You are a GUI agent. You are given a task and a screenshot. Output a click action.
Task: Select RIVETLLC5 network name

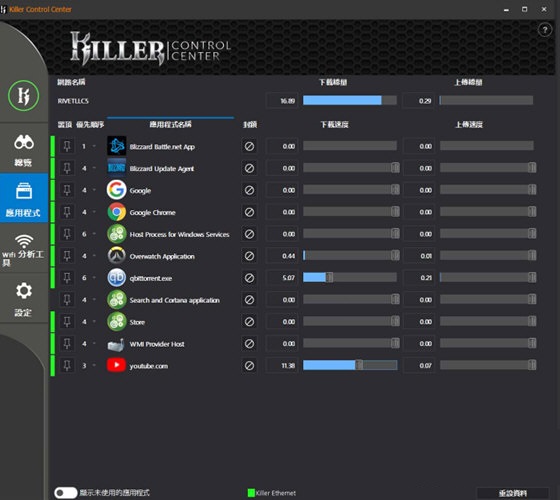pyautogui.click(x=73, y=101)
